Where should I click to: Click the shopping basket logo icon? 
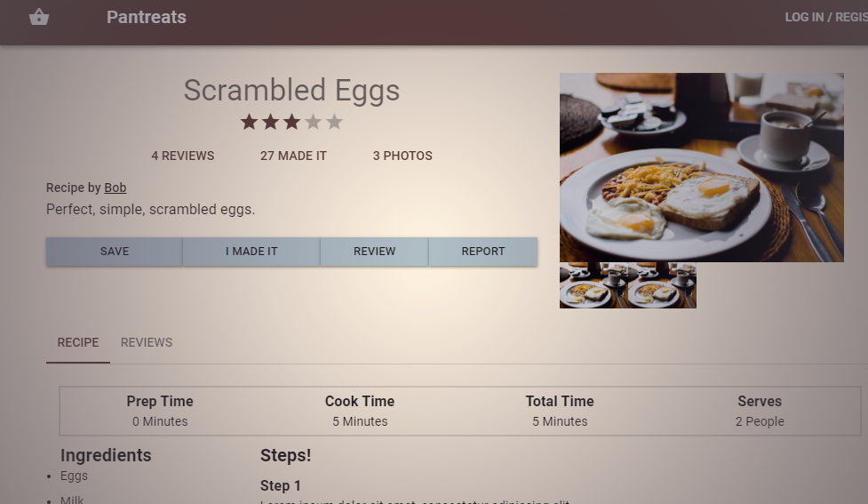[x=39, y=17]
